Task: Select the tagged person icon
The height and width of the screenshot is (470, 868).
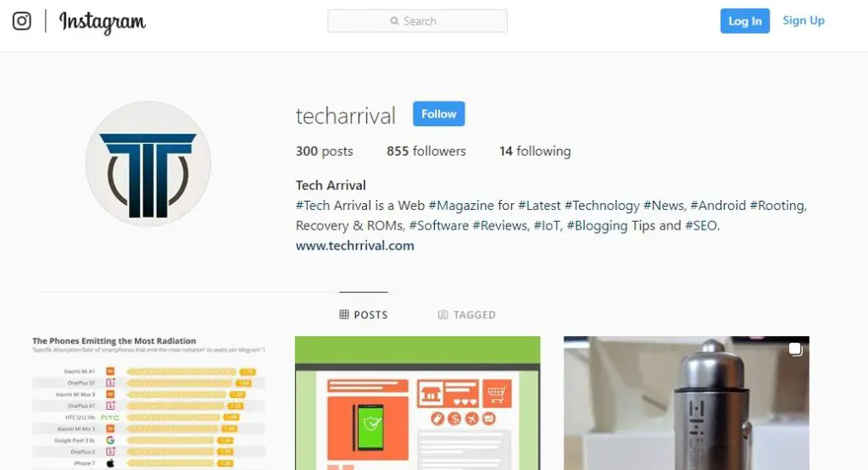Action: pos(442,315)
